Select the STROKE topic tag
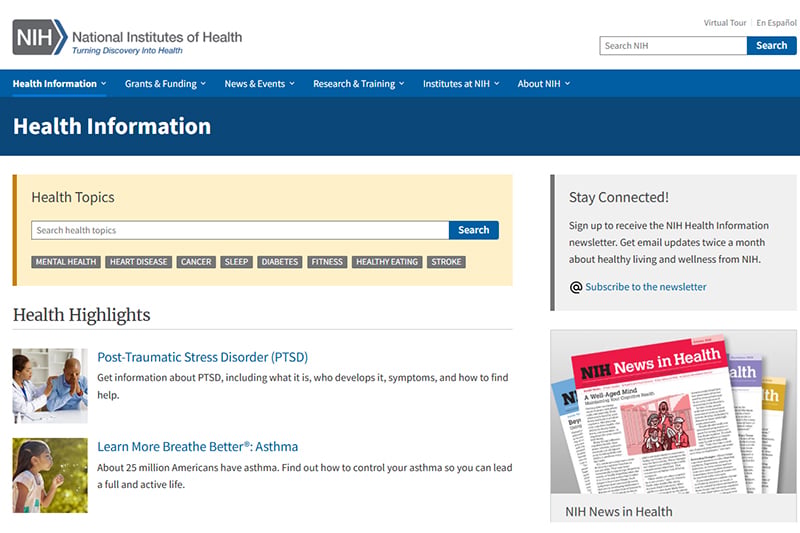 pyautogui.click(x=446, y=262)
